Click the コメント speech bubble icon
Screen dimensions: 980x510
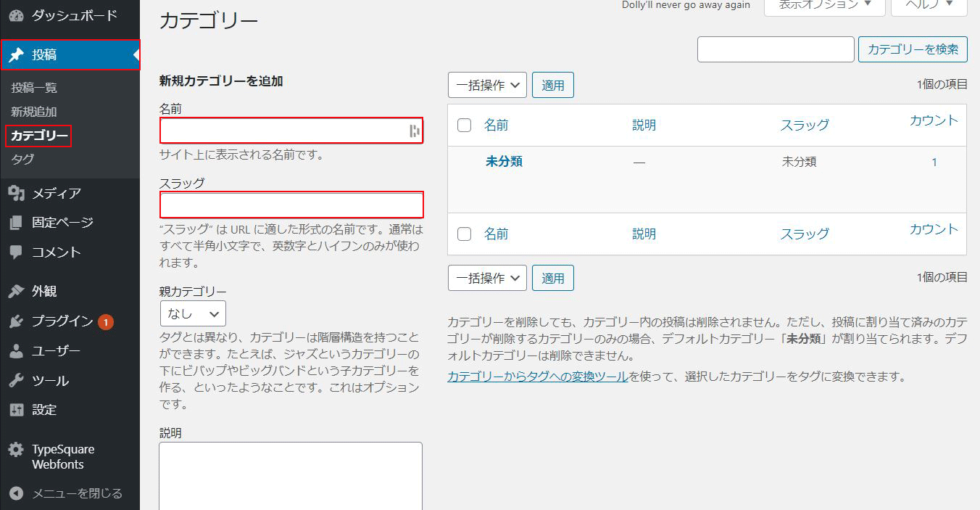(x=16, y=252)
